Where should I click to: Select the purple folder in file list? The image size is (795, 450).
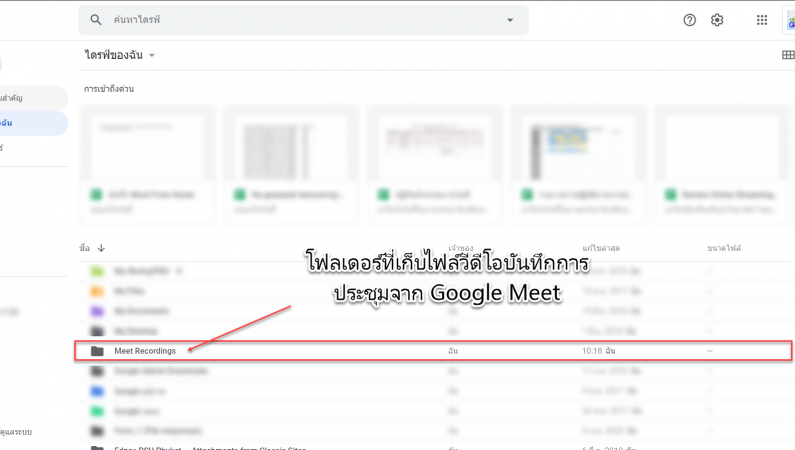coord(97,311)
